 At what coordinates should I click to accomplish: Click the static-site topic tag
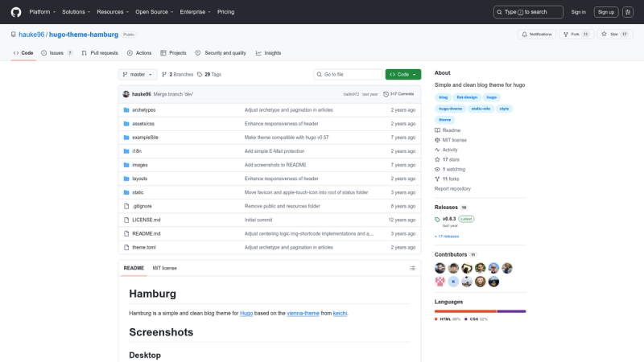pos(481,109)
